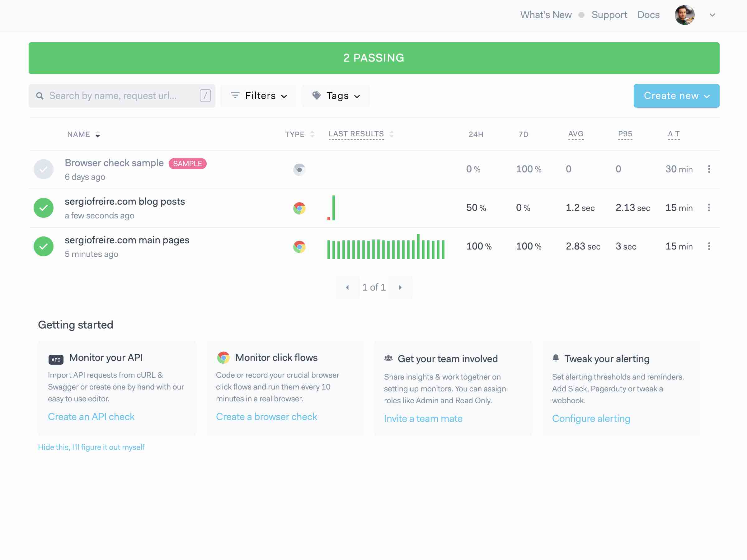This screenshot has width=747, height=560.
Task: Click the user avatar picture
Action: (684, 15)
